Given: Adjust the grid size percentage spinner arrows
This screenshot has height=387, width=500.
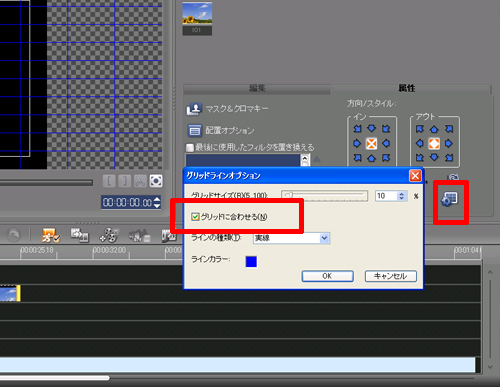Looking at the screenshot, I should pyautogui.click(x=402, y=196).
